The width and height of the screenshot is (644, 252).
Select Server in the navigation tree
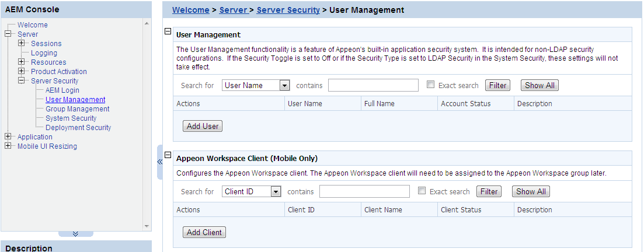[x=27, y=34]
